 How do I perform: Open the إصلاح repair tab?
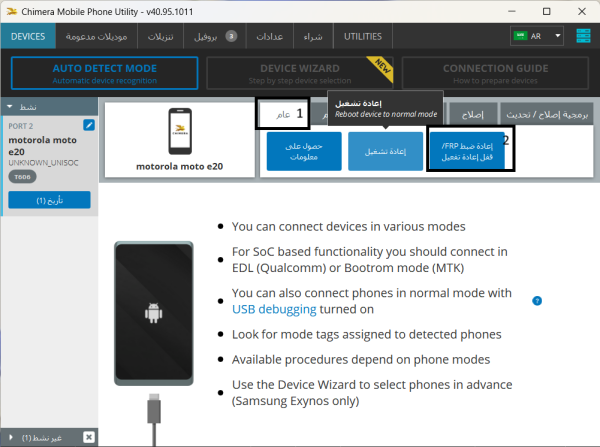tap(473, 114)
